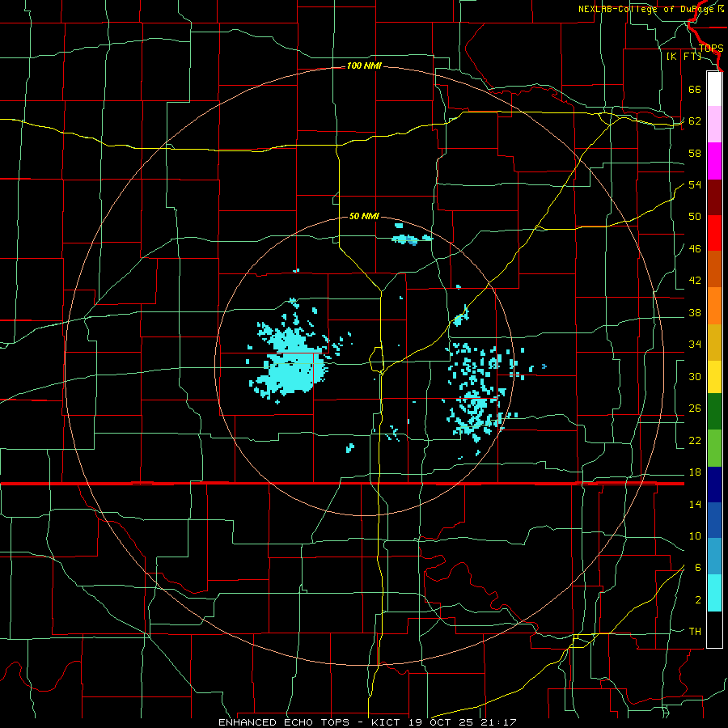This screenshot has width=728, height=728.
Task: Select the cyan legend swatch
Action: [714, 593]
